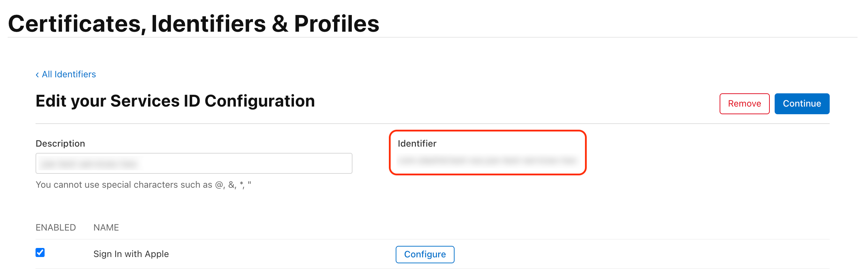This screenshot has height=280, width=868.
Task: Click the ENABLED column header
Action: pos(56,227)
